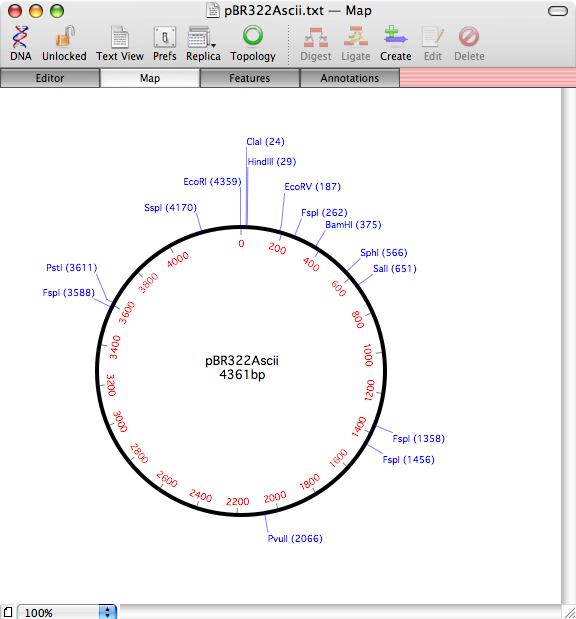576x619 pixels.
Task: Click the 2000 tick label on the map
Action: [275, 497]
